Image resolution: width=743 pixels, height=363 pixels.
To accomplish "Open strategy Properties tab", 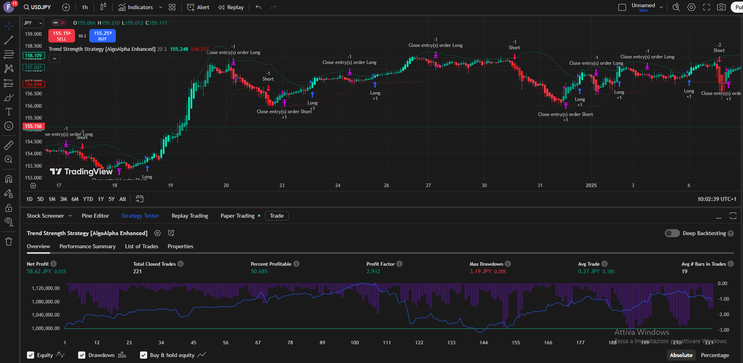I will coord(180,246).
